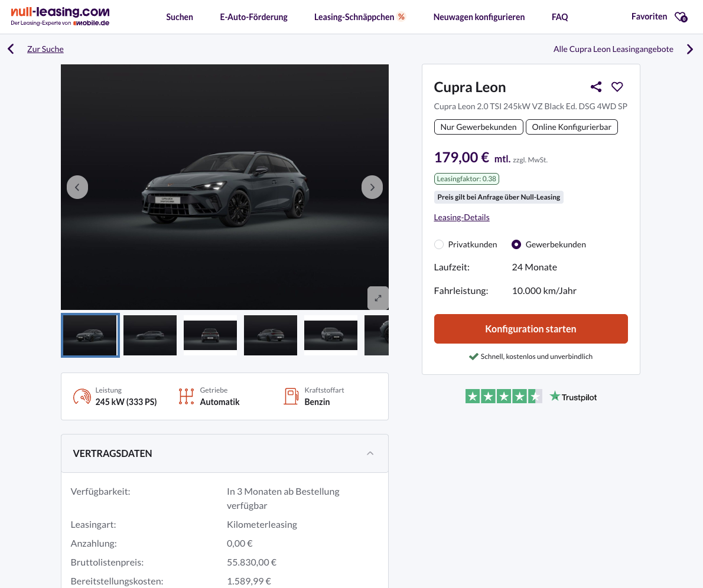
Task: Expand the car image to fullscreen
Action: click(378, 298)
